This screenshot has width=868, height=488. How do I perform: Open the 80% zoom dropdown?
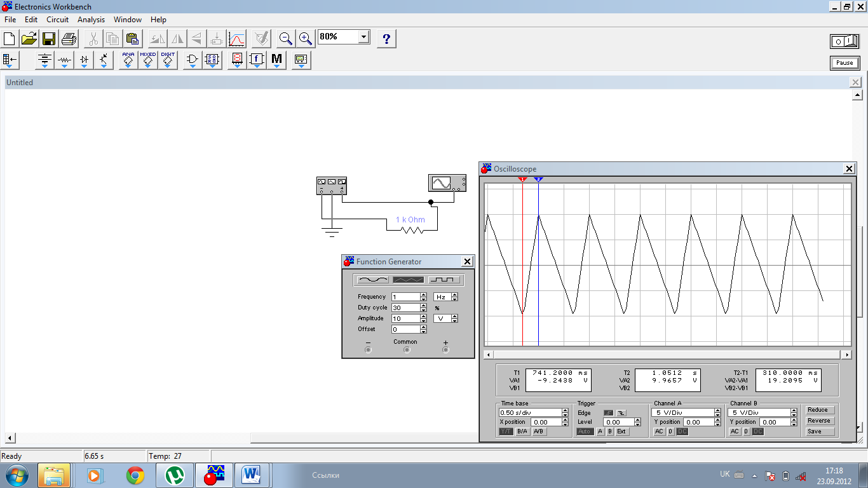click(x=363, y=37)
